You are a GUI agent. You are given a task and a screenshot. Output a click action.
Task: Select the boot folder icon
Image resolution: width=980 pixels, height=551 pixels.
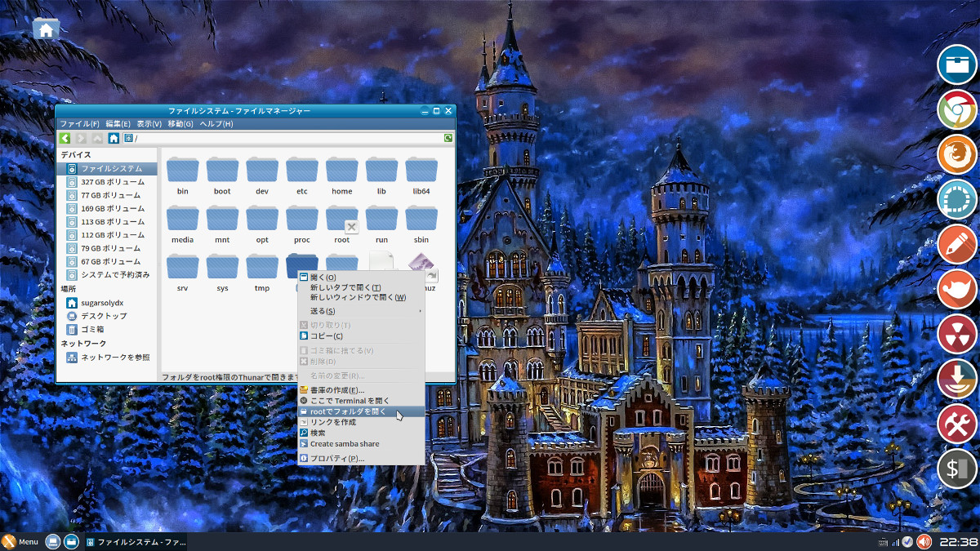[x=222, y=170]
